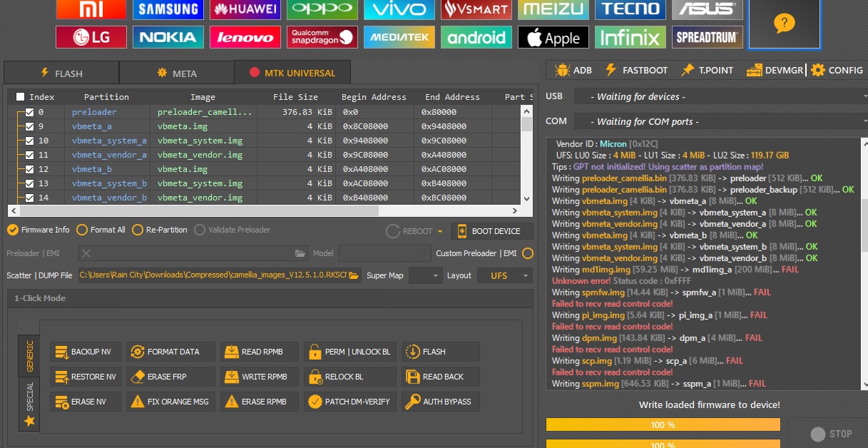
Task: Browse for scatter file folder icon
Action: pos(354,275)
